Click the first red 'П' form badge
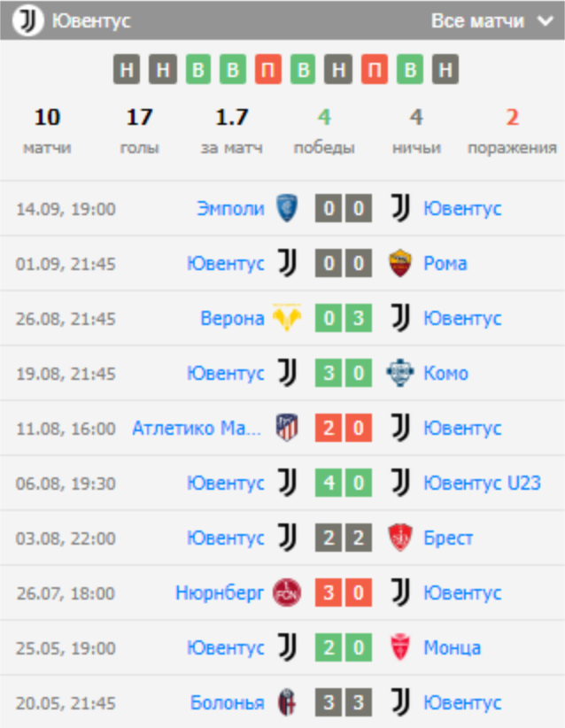This screenshot has width=565, height=728. tap(267, 70)
